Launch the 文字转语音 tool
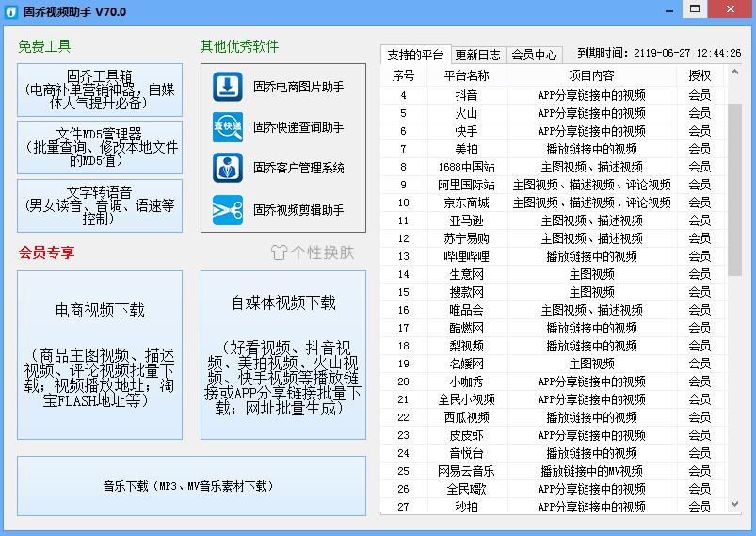The width and height of the screenshot is (756, 536). point(100,206)
